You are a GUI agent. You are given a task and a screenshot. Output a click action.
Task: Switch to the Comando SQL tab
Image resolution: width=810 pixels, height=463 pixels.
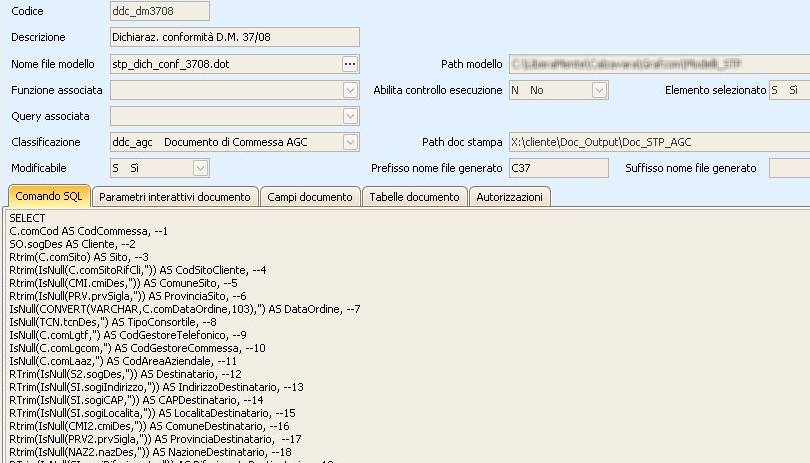tap(49, 197)
